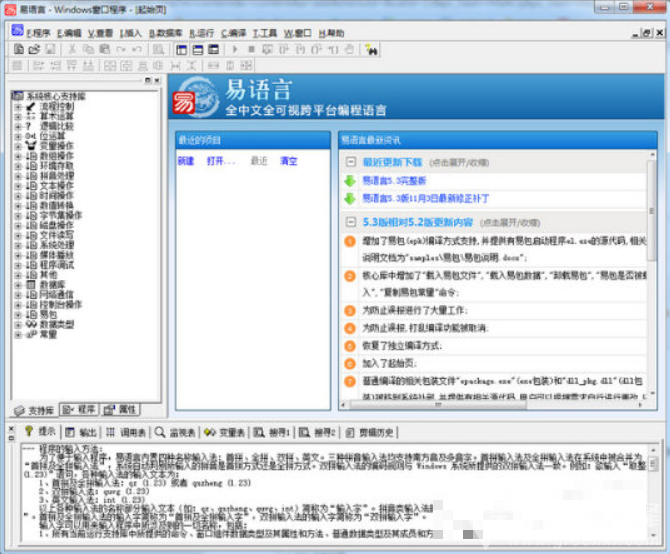670x554 pixels.
Task: Expand the 文件读写 tree node
Action: click(18, 235)
